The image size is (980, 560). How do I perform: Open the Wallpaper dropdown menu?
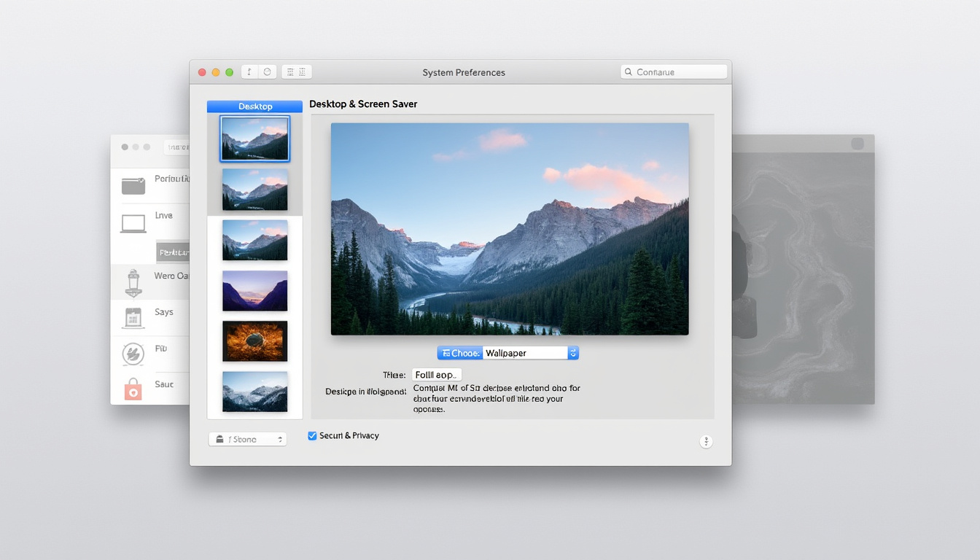525,353
